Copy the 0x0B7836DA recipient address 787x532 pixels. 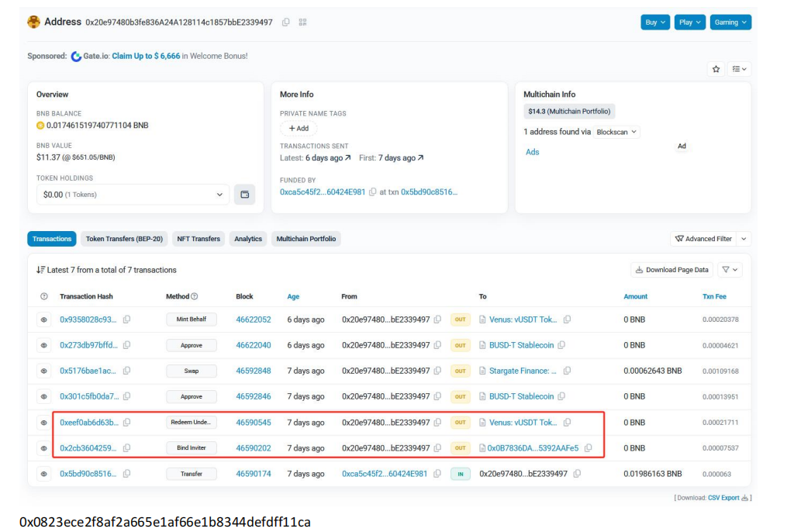coord(588,448)
